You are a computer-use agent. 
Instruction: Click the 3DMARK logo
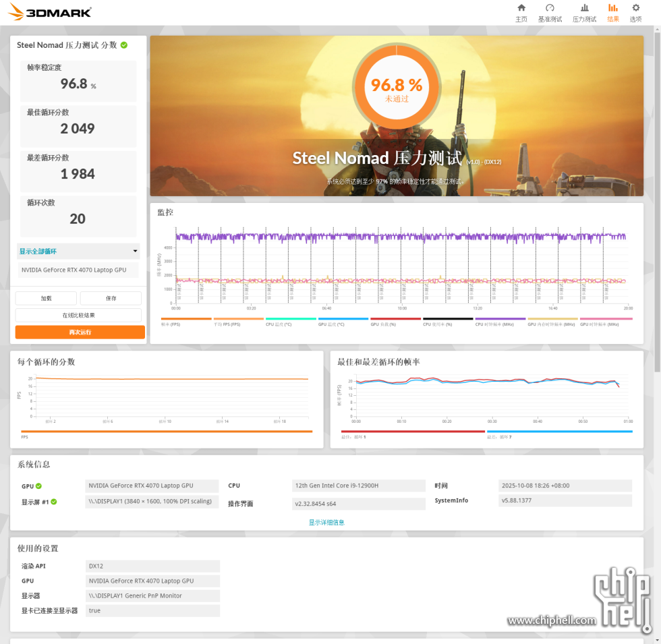[x=50, y=12]
